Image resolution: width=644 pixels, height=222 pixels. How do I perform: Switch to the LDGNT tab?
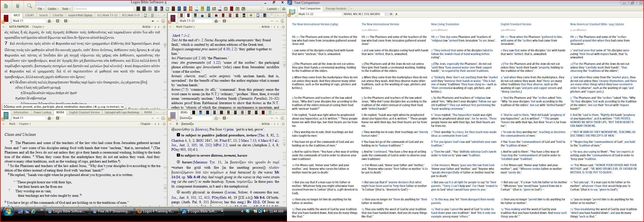[29, 15]
